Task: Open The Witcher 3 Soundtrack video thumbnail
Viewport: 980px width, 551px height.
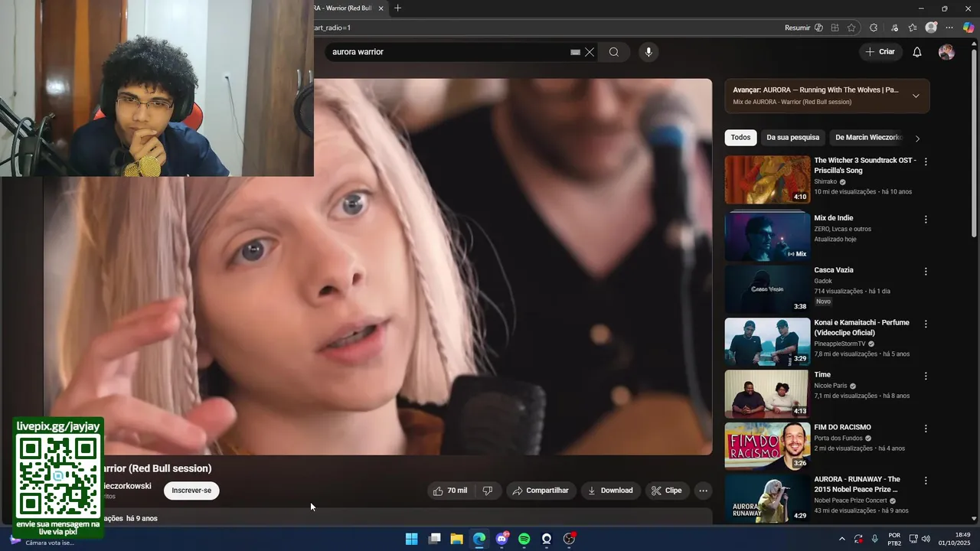Action: pos(767,180)
